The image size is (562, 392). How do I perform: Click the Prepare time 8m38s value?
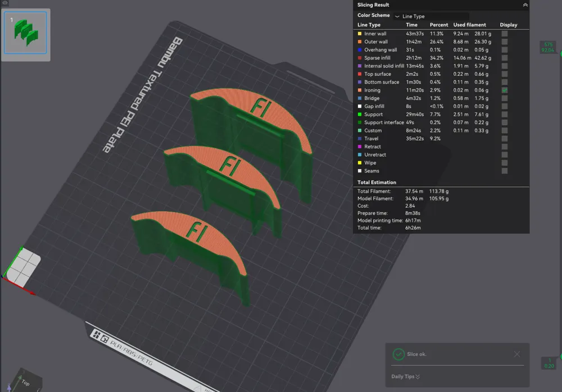(x=413, y=213)
